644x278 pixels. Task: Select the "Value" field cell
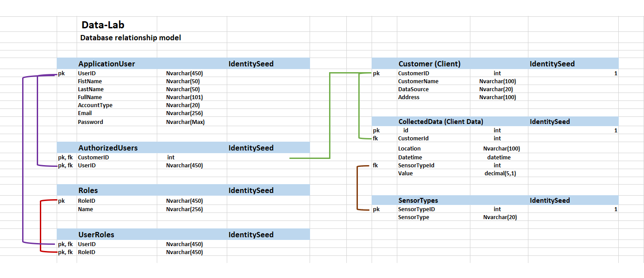[x=406, y=174]
